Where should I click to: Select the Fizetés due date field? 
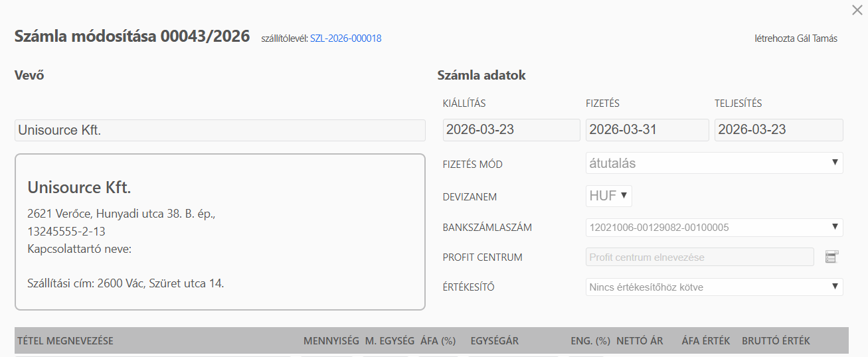pyautogui.click(x=647, y=130)
